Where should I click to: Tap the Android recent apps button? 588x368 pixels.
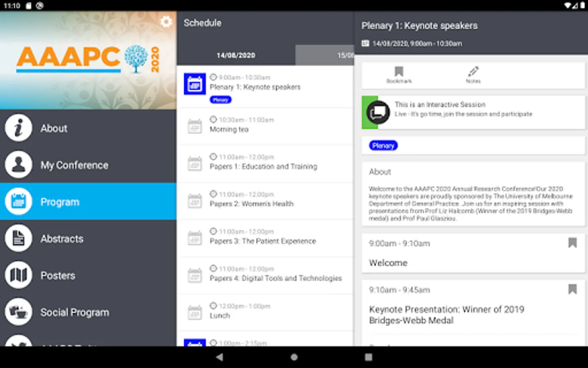368,357
